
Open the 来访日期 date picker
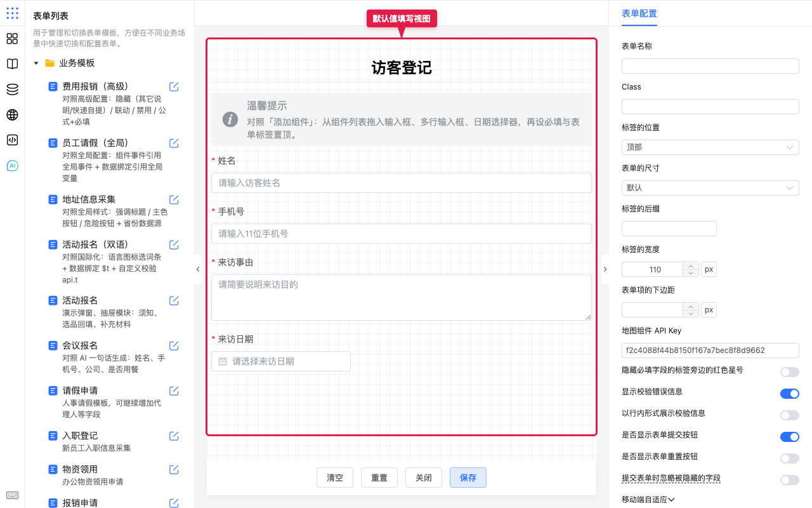click(x=281, y=361)
